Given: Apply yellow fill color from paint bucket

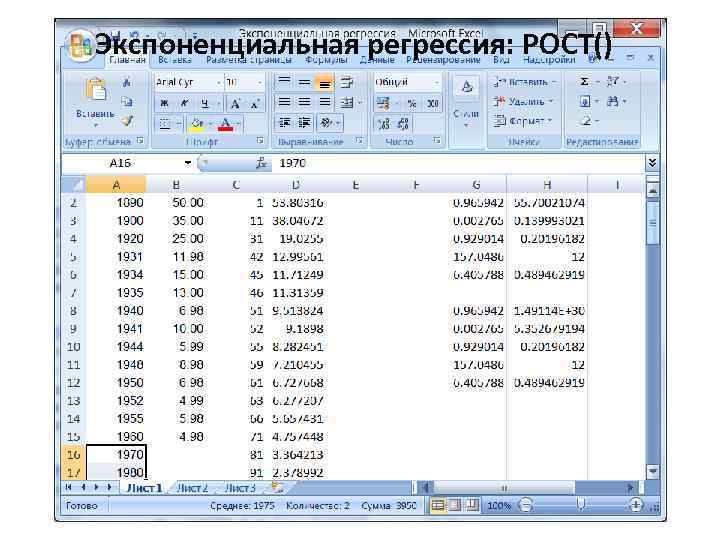Looking at the screenshot, I should coord(197,124).
